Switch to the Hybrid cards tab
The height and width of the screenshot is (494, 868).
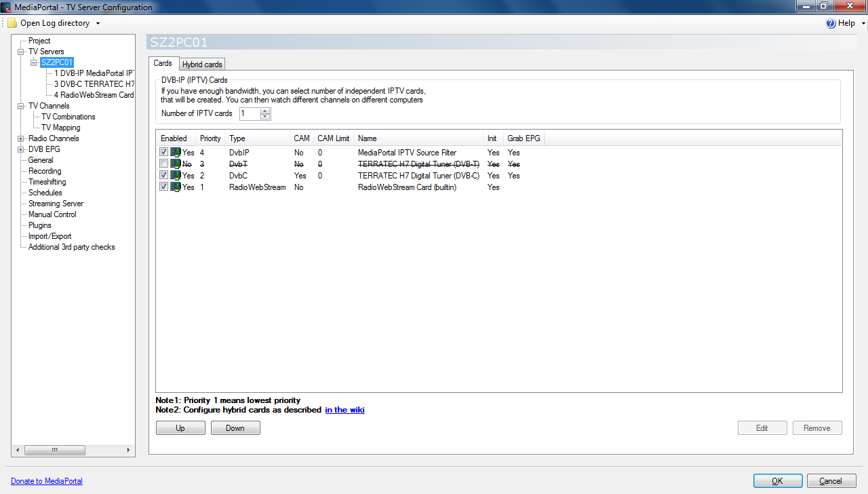(x=202, y=64)
